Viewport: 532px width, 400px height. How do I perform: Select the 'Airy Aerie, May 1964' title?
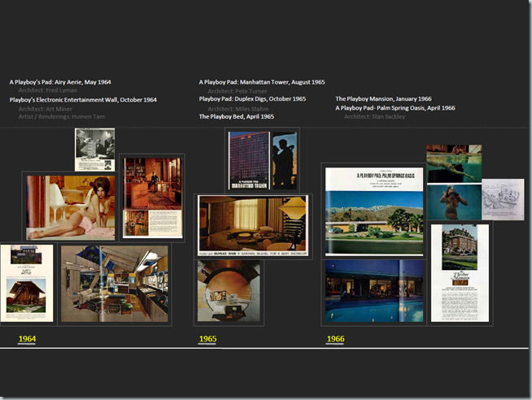pyautogui.click(x=60, y=82)
